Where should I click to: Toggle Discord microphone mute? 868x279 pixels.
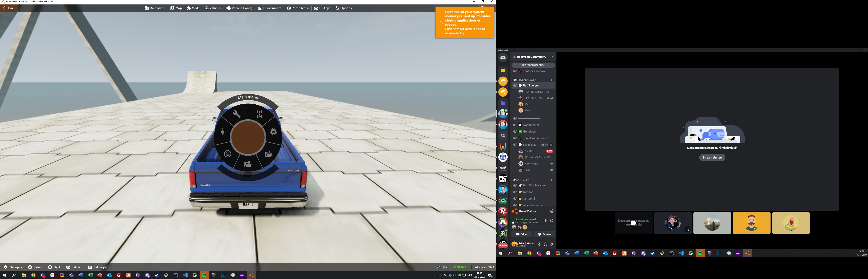(539, 244)
